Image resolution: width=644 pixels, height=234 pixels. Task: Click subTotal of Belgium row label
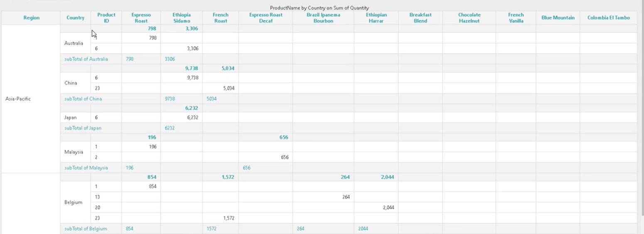[x=86, y=229]
